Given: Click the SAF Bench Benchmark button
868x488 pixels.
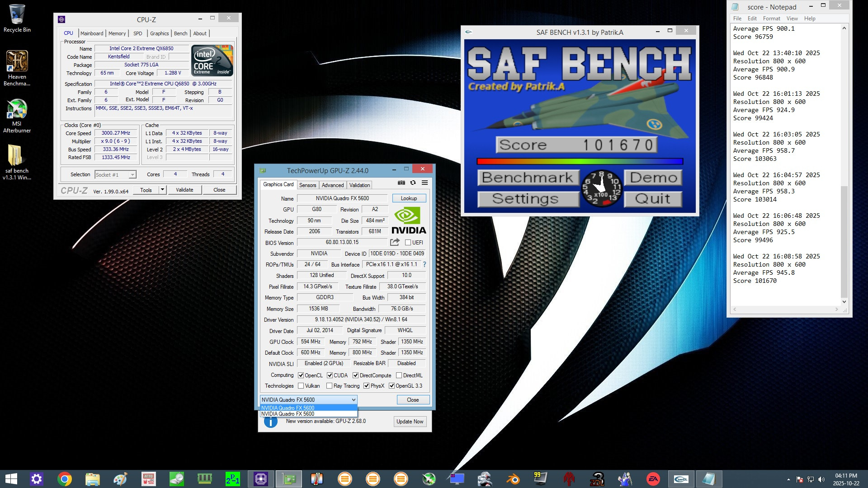Looking at the screenshot, I should point(527,178).
